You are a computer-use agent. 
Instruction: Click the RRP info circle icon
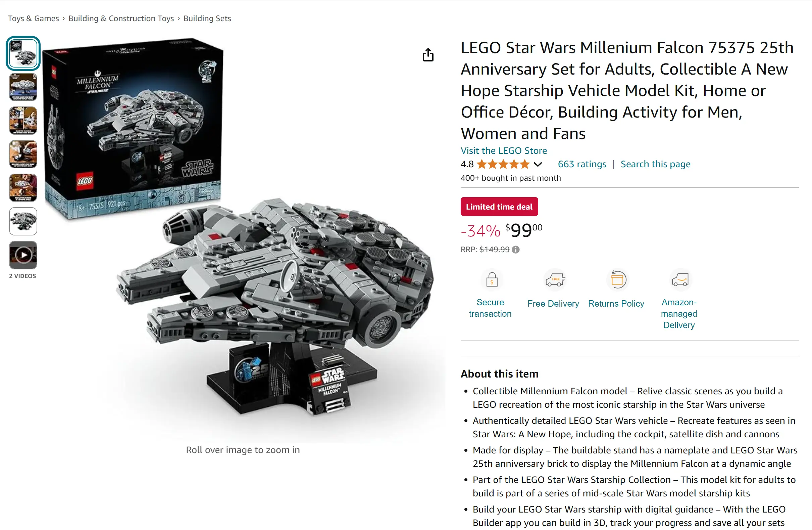click(x=516, y=250)
